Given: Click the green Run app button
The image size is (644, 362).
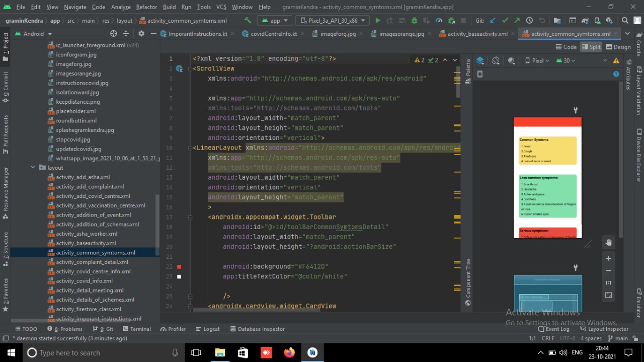Looking at the screenshot, I should coord(377,21).
